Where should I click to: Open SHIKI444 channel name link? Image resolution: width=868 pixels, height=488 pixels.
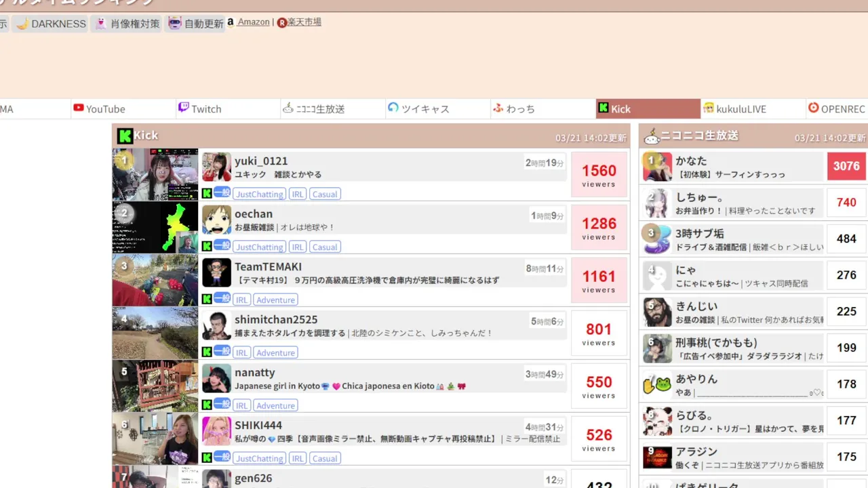pos(258,426)
